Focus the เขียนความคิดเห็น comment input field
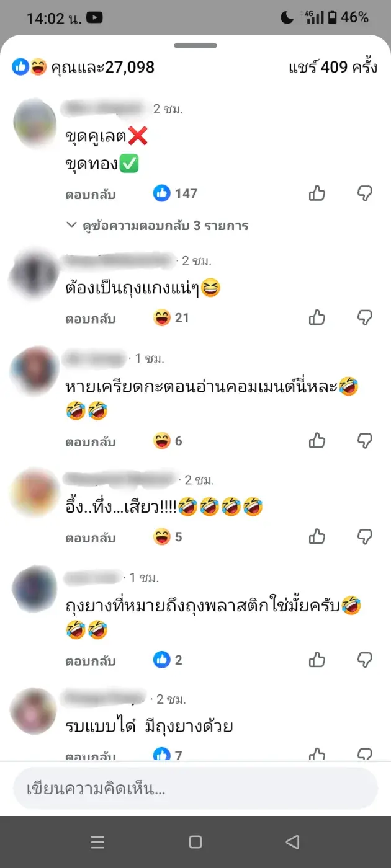 tap(195, 789)
